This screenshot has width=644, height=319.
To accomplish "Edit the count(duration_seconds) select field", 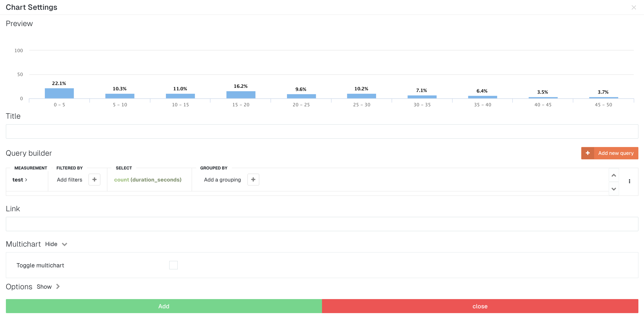I will click(x=148, y=180).
